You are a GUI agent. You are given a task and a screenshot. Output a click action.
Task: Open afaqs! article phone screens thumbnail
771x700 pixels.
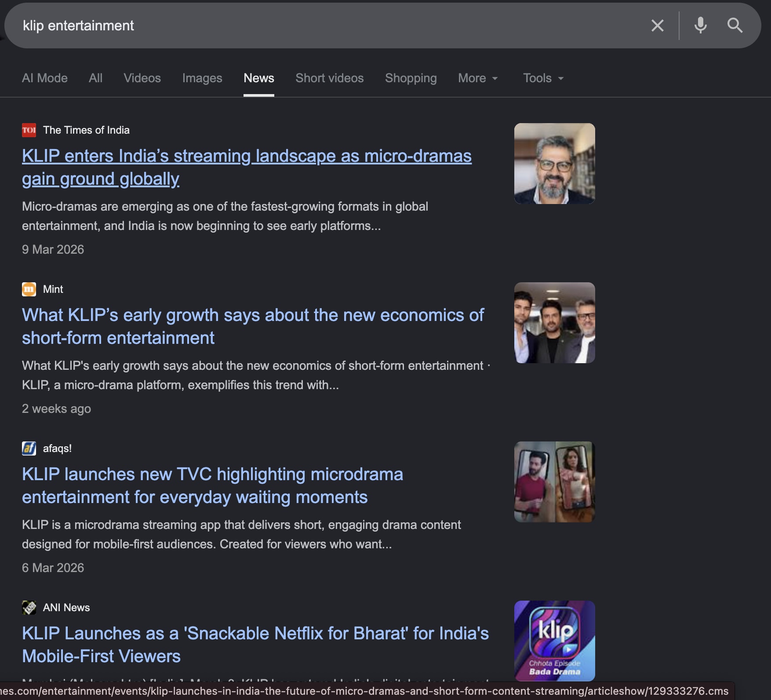[555, 482]
